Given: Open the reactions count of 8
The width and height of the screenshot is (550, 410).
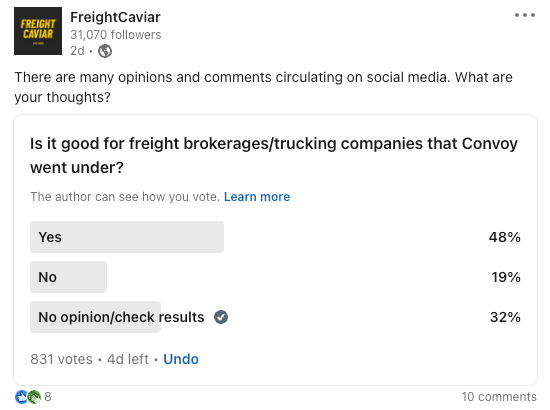Looking at the screenshot, I should click(x=48, y=397).
